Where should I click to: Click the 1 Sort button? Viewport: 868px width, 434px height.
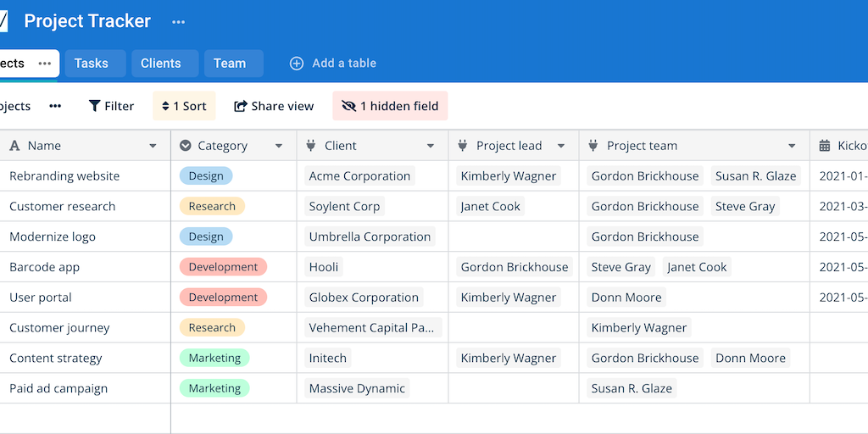point(184,106)
